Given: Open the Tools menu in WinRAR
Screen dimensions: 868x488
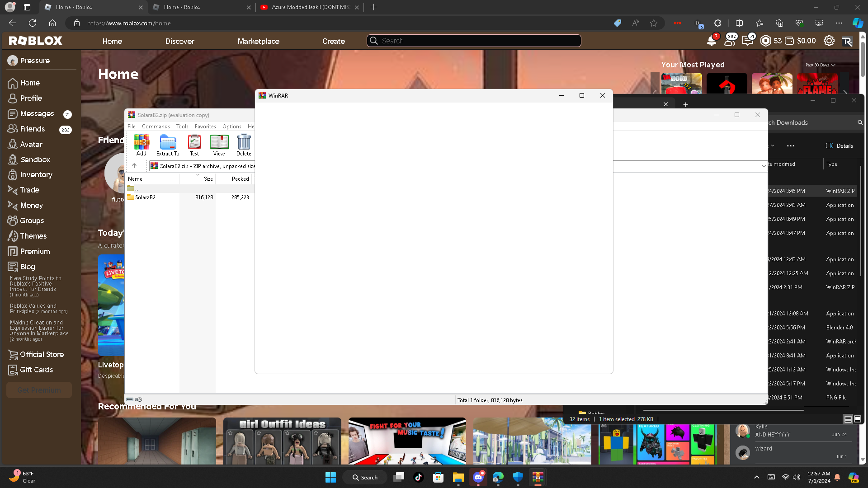Looking at the screenshot, I should 182,127.
